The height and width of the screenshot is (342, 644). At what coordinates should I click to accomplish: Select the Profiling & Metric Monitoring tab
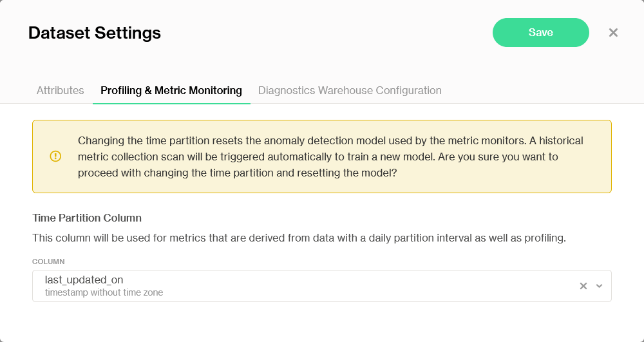[x=171, y=90]
